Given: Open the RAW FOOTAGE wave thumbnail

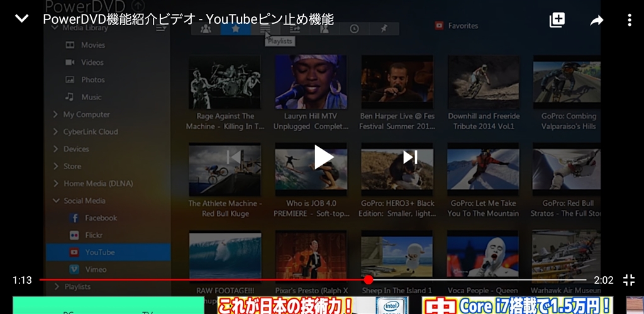Looking at the screenshot, I should tap(225, 257).
